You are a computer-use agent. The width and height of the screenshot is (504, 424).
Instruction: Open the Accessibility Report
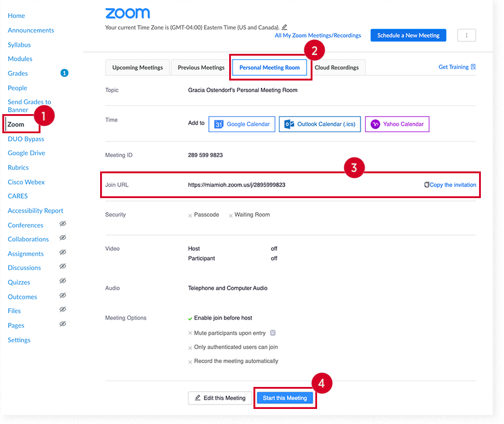click(x=35, y=211)
